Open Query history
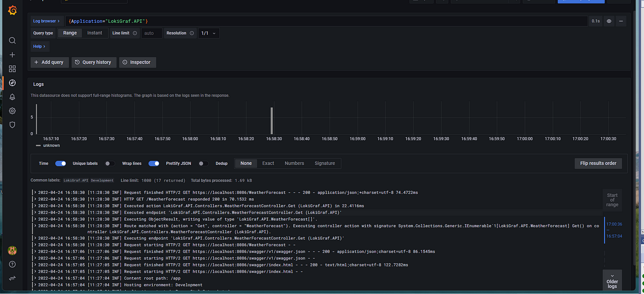 coord(94,62)
